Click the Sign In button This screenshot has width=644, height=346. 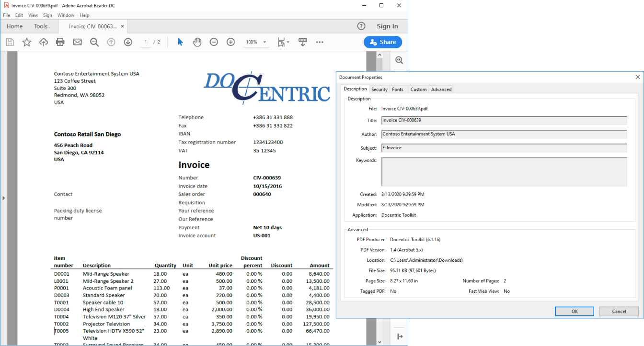coord(387,26)
